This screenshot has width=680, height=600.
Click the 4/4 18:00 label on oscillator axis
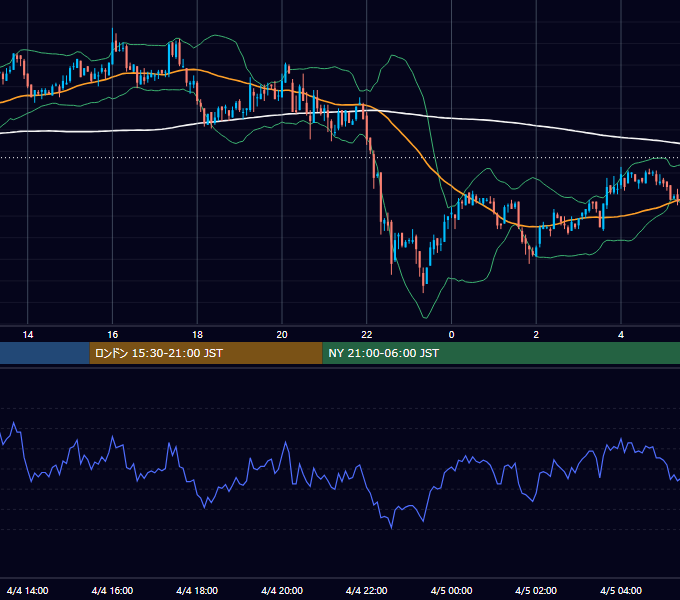[x=197, y=590]
